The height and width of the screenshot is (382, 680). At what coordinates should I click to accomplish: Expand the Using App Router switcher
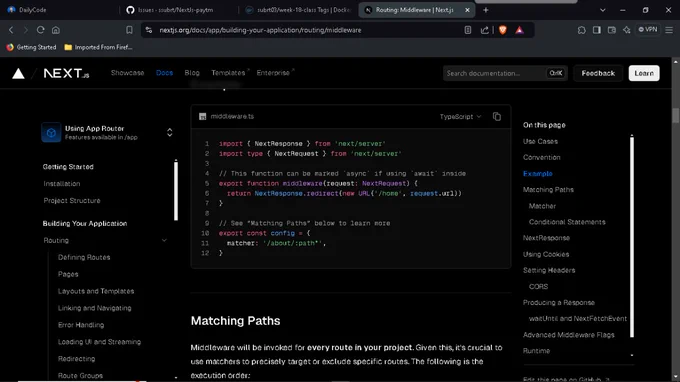tap(170, 133)
